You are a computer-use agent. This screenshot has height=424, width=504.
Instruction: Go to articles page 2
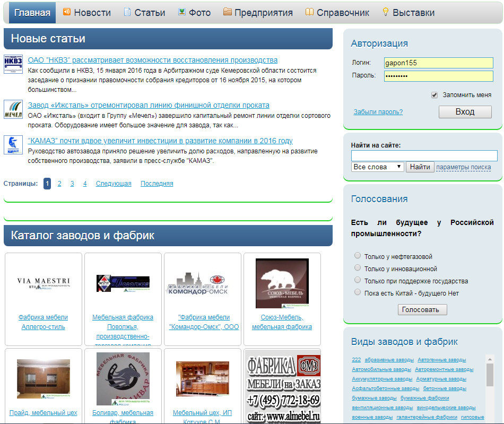(x=59, y=184)
